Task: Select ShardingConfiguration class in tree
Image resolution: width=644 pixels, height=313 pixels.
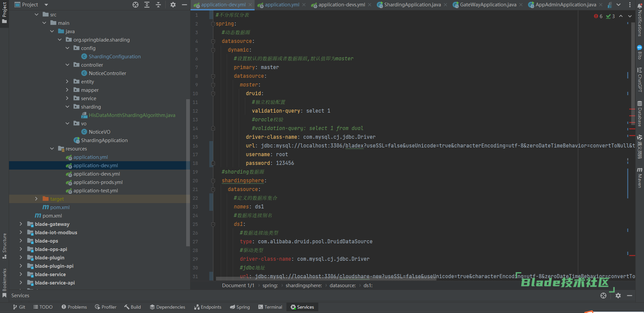Action: point(115,56)
